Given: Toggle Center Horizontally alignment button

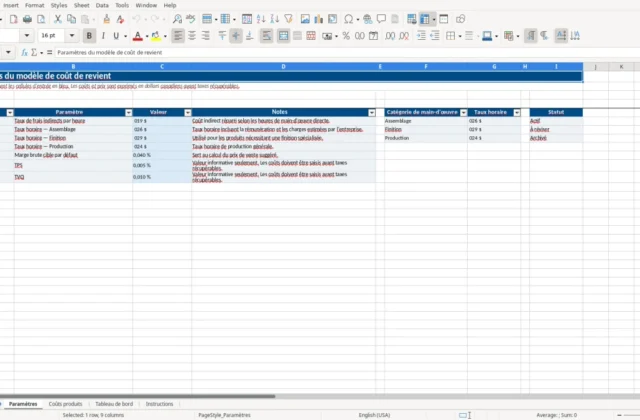Looking at the screenshot, I should [x=192, y=36].
